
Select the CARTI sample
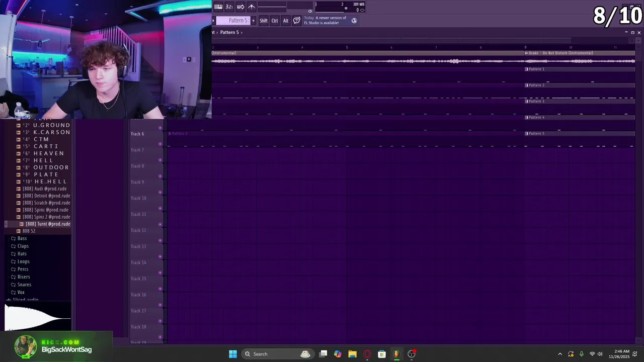coord(38,146)
